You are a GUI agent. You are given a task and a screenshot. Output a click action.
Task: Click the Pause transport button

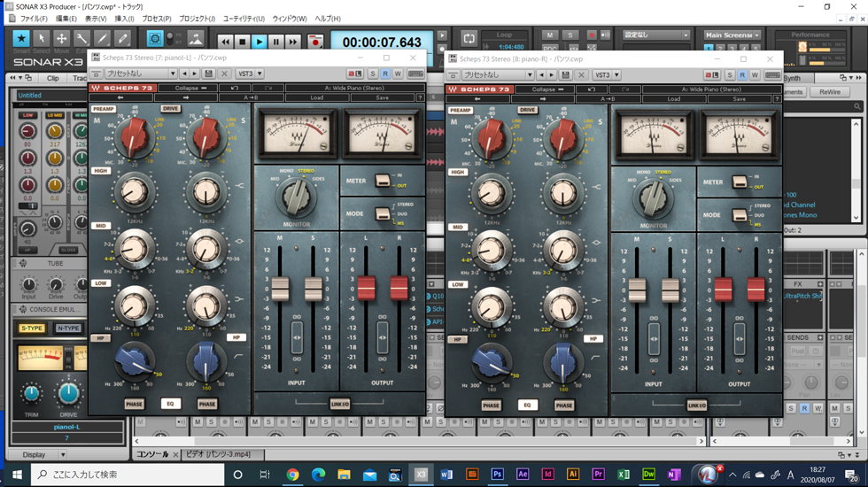click(x=275, y=42)
